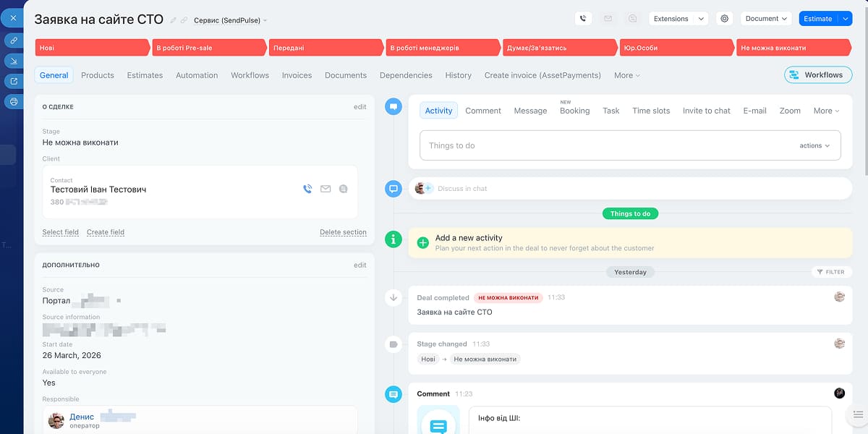Add participant to chat plus icon
The width and height of the screenshot is (868, 434).
[427, 188]
